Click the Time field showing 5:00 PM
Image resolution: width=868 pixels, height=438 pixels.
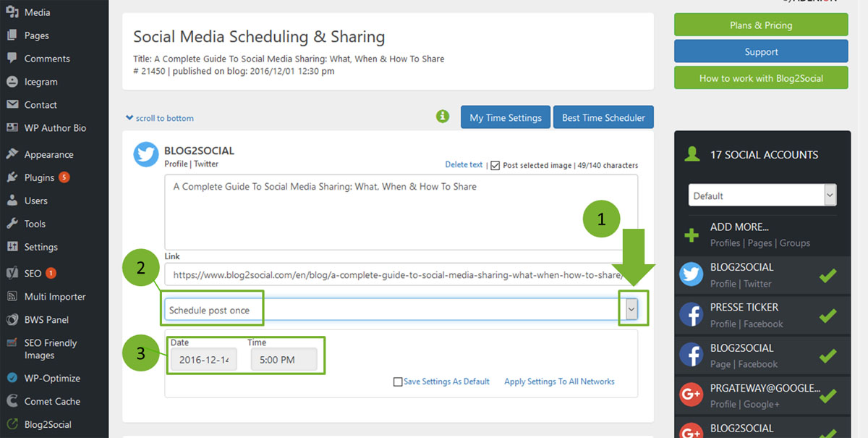(x=284, y=360)
